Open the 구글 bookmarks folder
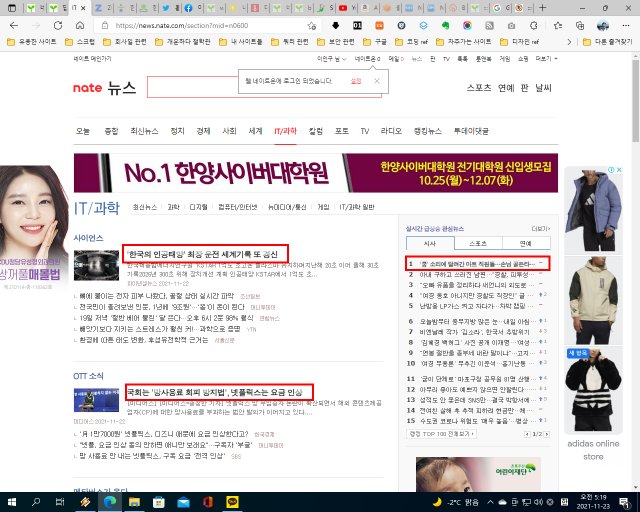Viewport: 640px width, 512px height. point(375,42)
